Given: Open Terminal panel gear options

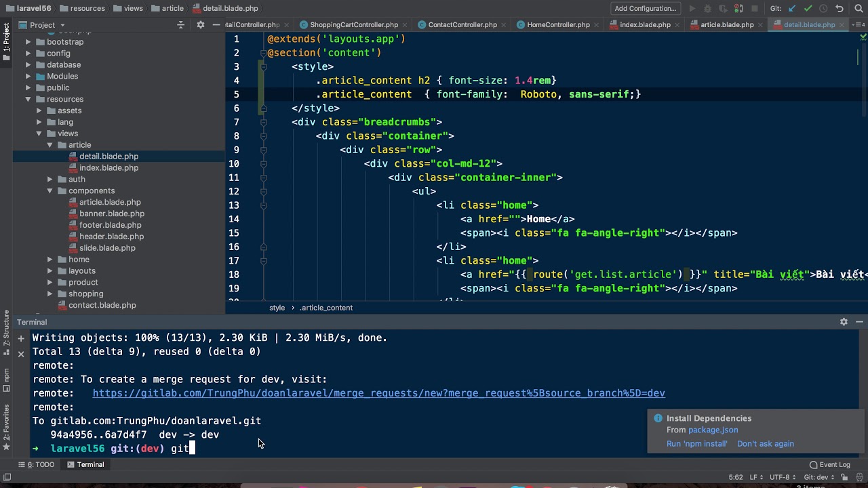Looking at the screenshot, I should (x=844, y=322).
